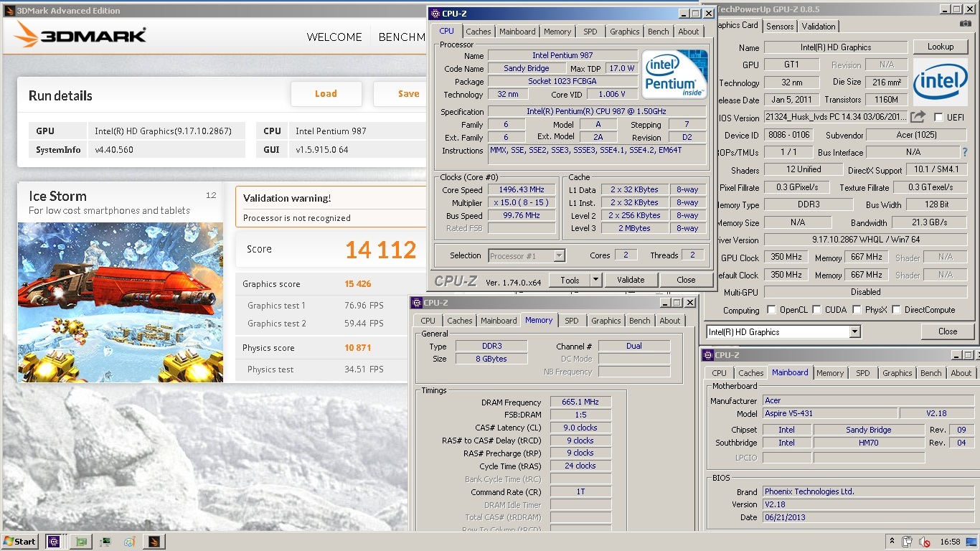Click the Bus Interface question mark in GPU-Z

(965, 152)
